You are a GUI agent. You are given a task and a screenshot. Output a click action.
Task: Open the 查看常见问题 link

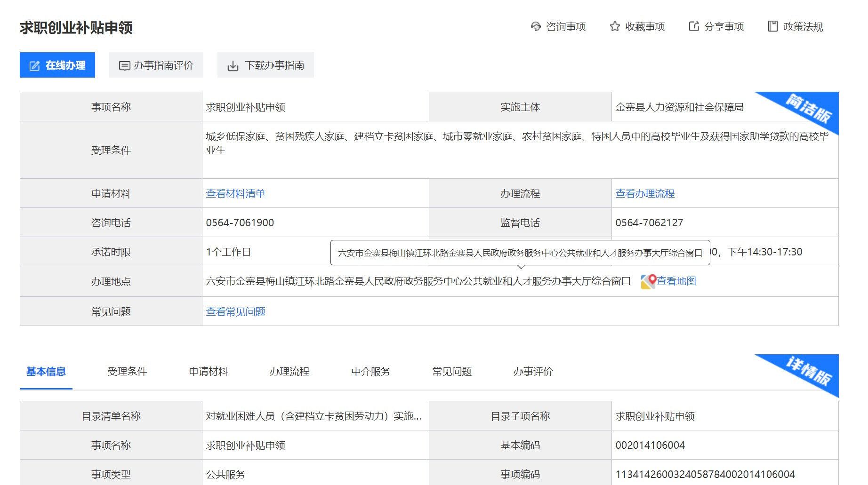(235, 311)
